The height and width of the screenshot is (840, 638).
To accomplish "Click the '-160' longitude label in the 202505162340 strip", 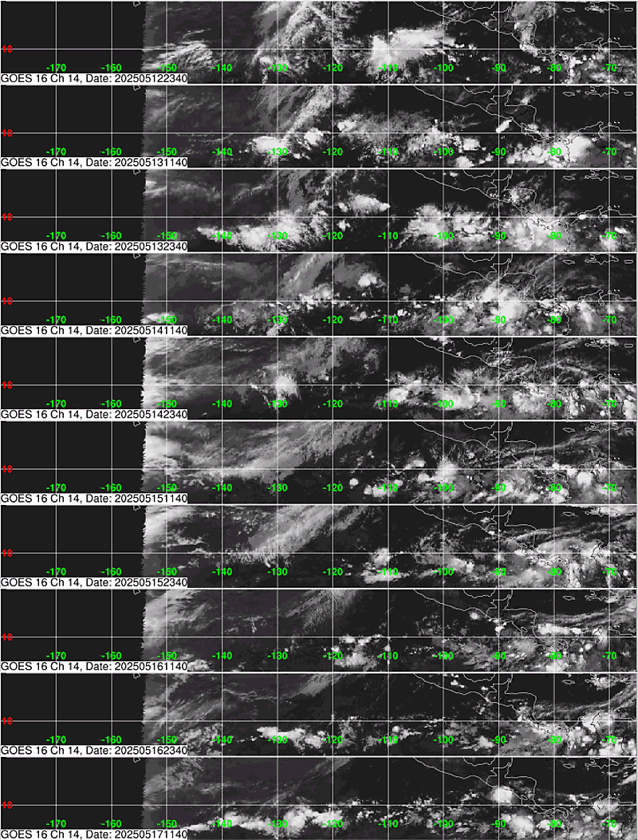I will pyautogui.click(x=112, y=739).
